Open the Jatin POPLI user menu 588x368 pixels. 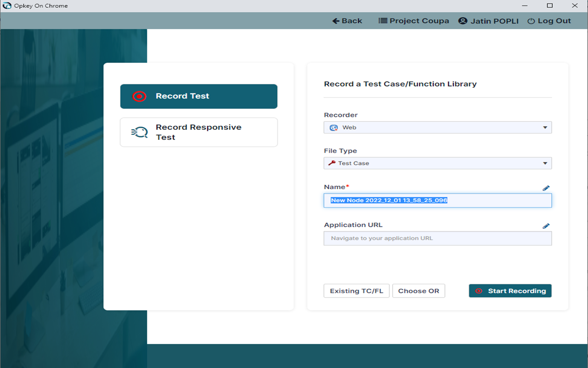[489, 21]
